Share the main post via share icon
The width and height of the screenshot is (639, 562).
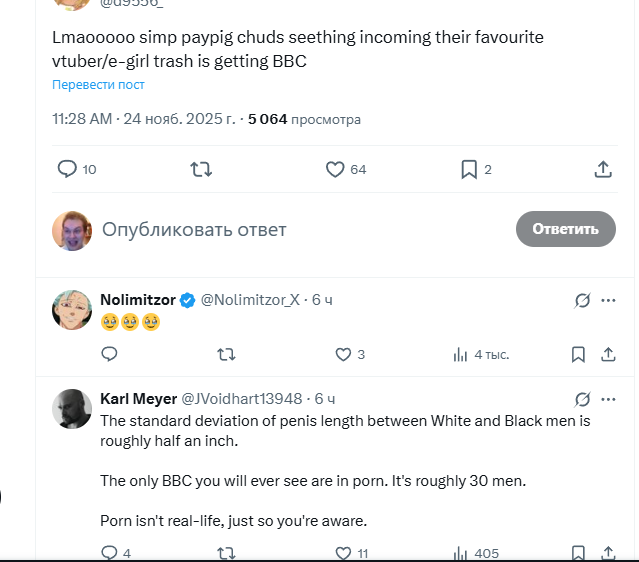click(x=603, y=170)
